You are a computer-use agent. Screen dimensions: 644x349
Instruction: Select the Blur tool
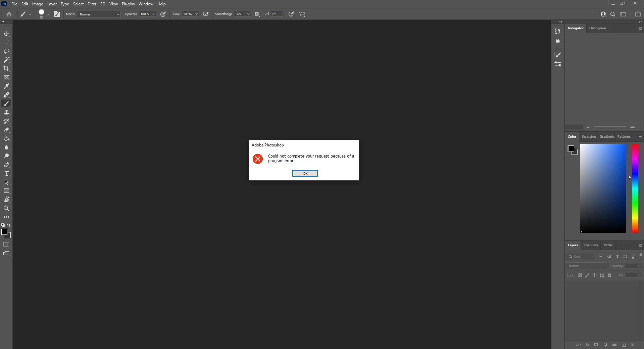pos(6,147)
